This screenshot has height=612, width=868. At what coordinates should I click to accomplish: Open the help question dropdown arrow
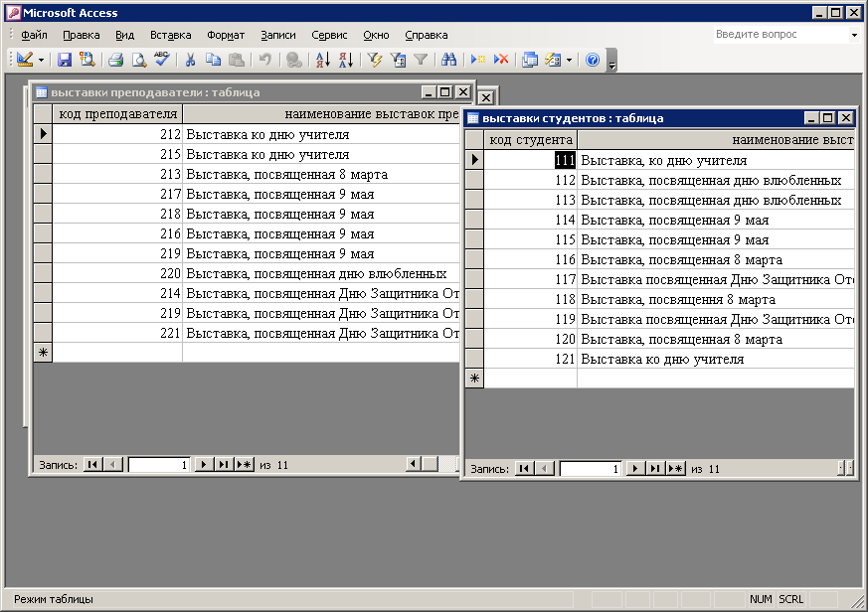(854, 35)
